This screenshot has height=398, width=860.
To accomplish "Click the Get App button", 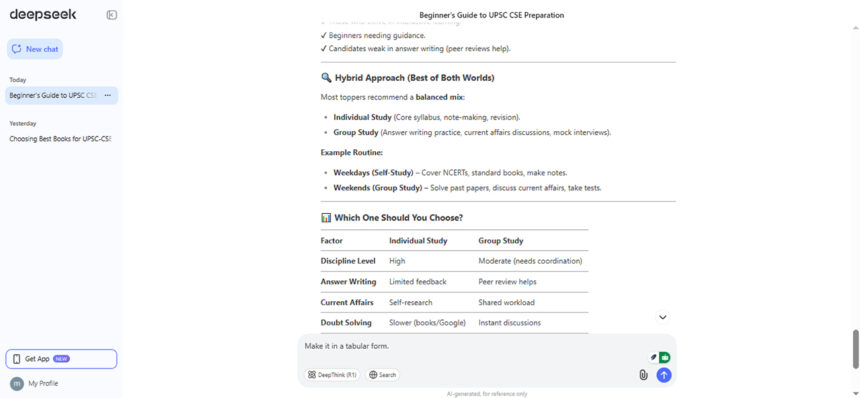I will coord(61,359).
